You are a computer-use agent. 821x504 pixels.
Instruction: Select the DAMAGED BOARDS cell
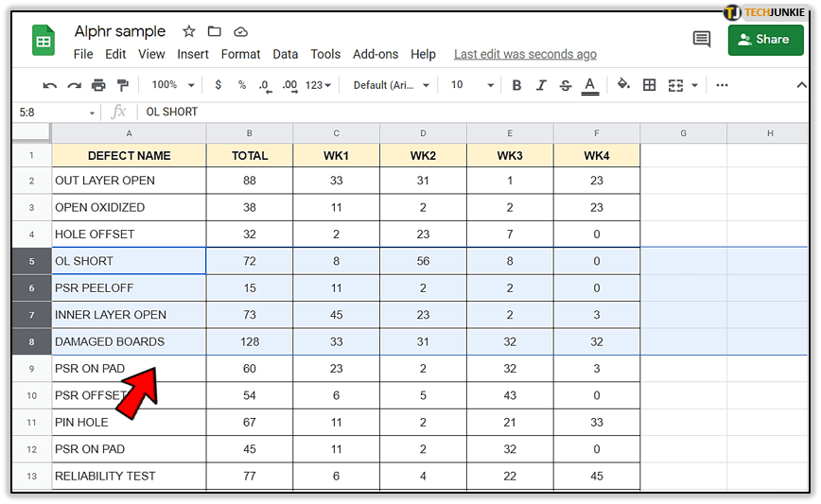129,341
